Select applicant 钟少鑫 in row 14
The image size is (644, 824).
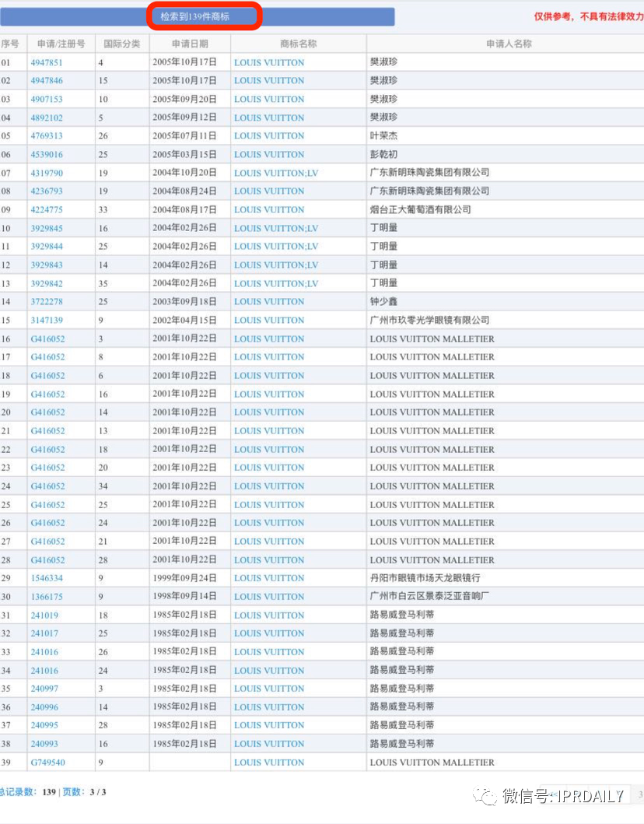383,302
